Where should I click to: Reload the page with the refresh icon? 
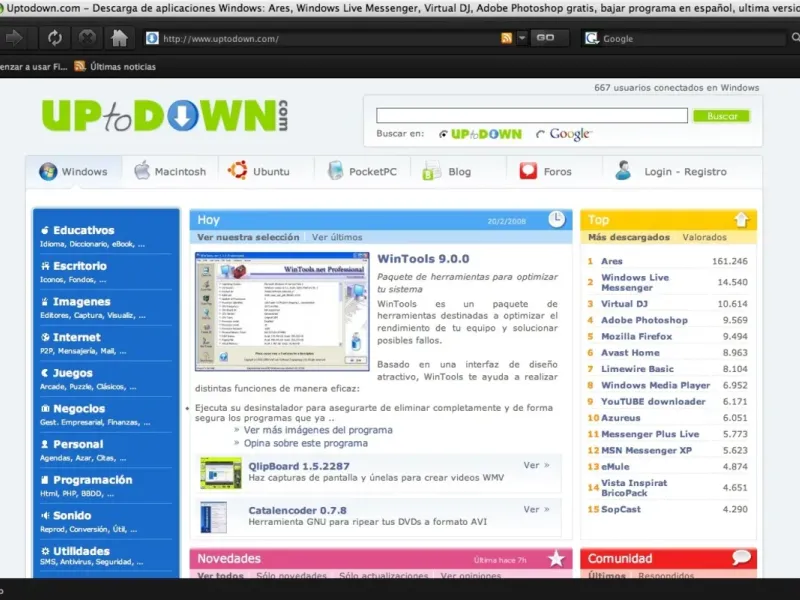tap(55, 38)
